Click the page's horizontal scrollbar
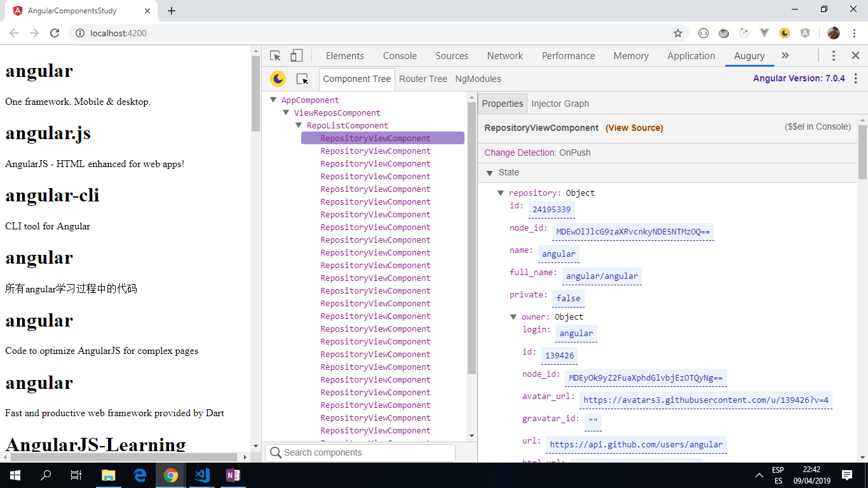 click(x=124, y=457)
